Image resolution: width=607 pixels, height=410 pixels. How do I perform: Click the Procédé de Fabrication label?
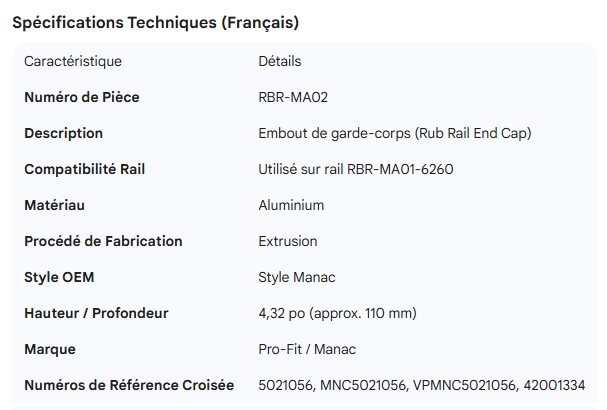click(x=103, y=241)
